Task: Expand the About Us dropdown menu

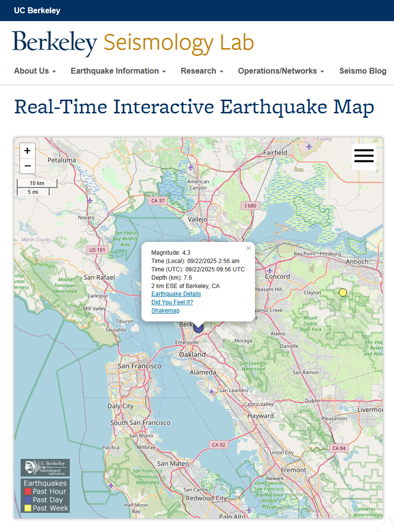Action: pos(35,71)
